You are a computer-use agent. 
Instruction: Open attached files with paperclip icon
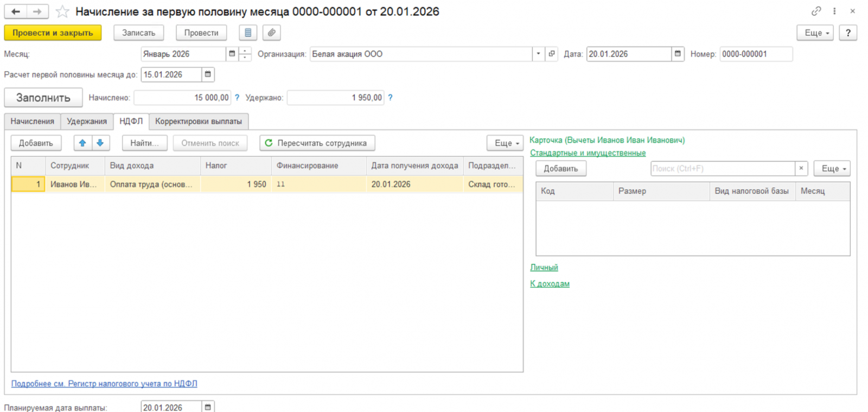271,33
